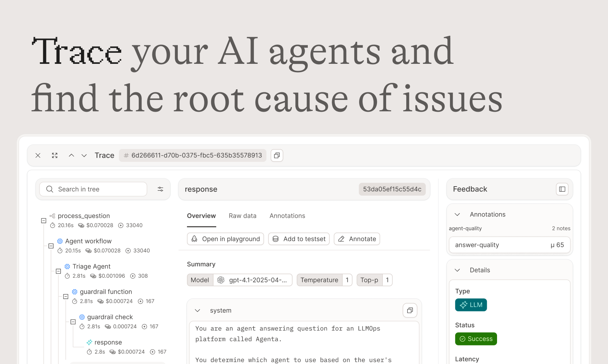Expand trace view to fullscreen

(x=54, y=155)
